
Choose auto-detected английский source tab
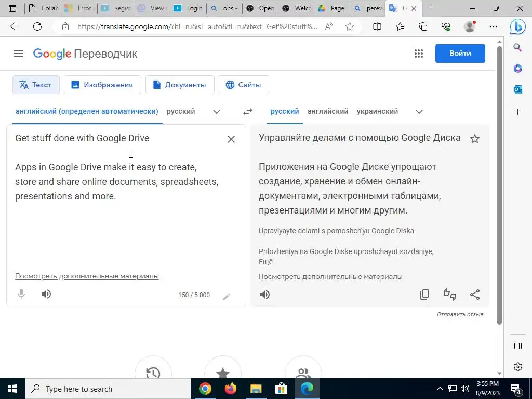(x=87, y=111)
